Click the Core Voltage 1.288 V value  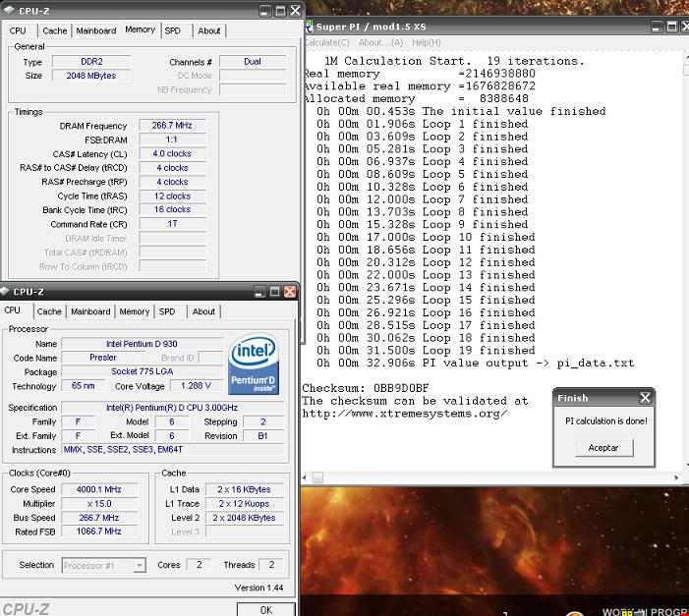click(196, 386)
